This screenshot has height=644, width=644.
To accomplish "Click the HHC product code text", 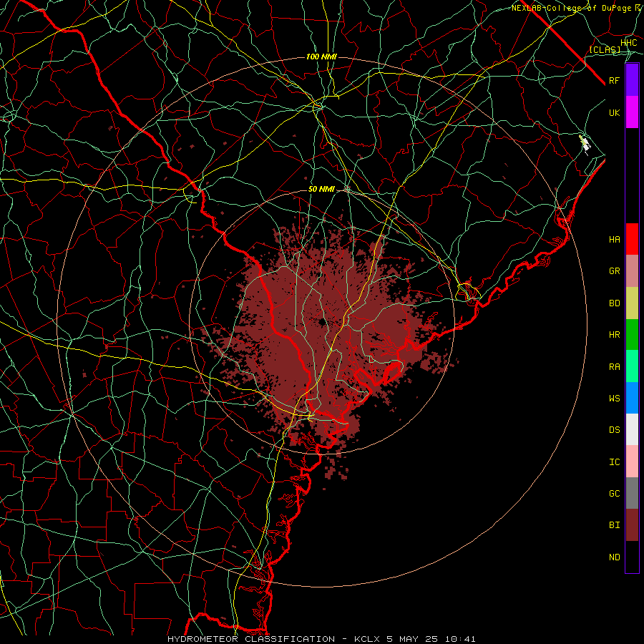I will click(629, 43).
